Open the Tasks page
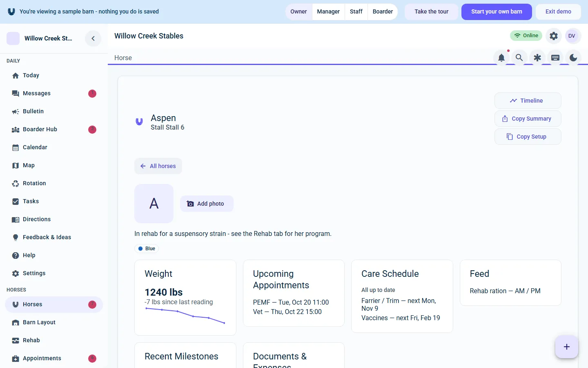Viewport: 588px width, 368px height. point(54,201)
